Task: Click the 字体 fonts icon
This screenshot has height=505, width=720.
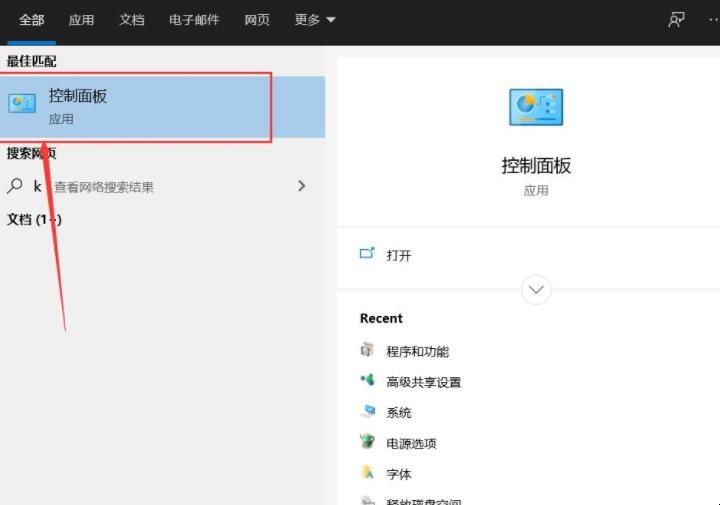Action: [x=367, y=472]
